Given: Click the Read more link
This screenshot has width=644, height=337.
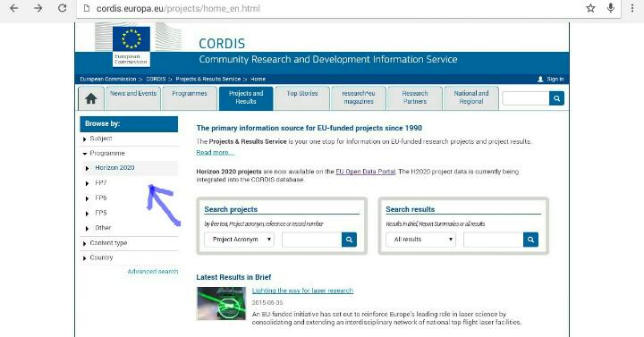Looking at the screenshot, I should (x=216, y=152).
